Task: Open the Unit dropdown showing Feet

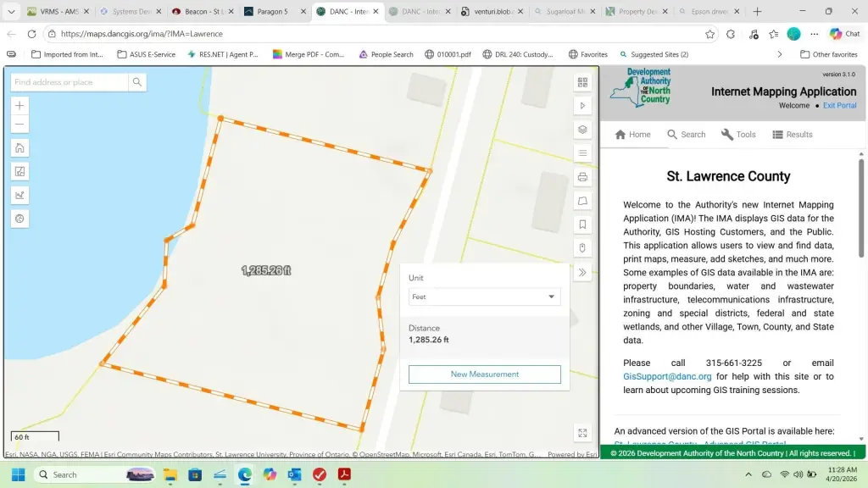Action: (x=484, y=297)
